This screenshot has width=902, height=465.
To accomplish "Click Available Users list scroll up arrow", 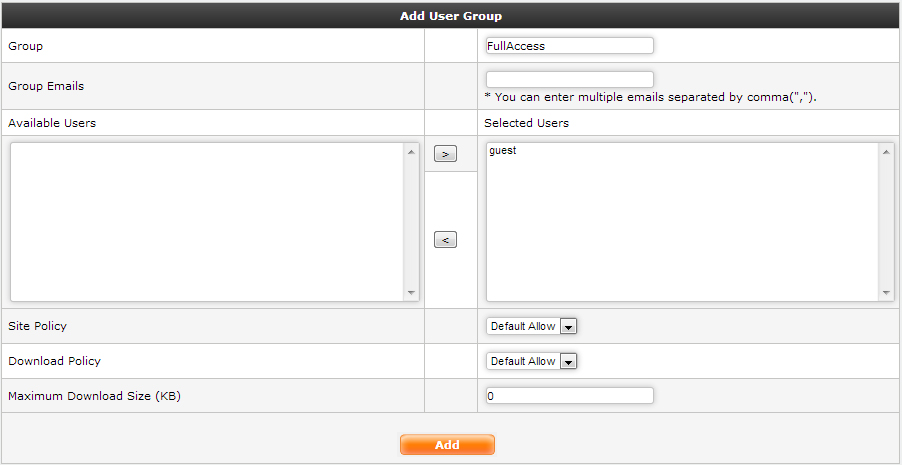I will (411, 152).
